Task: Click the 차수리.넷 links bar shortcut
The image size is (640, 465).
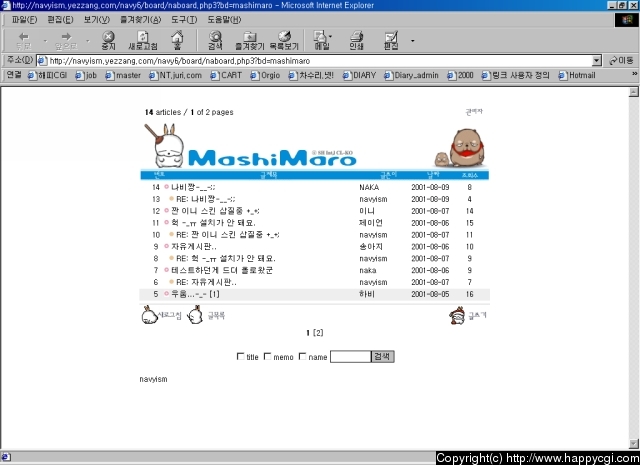Action: 311,76
